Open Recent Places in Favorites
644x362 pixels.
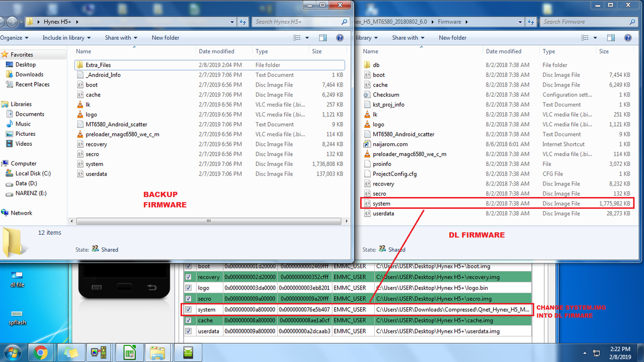[x=32, y=84]
